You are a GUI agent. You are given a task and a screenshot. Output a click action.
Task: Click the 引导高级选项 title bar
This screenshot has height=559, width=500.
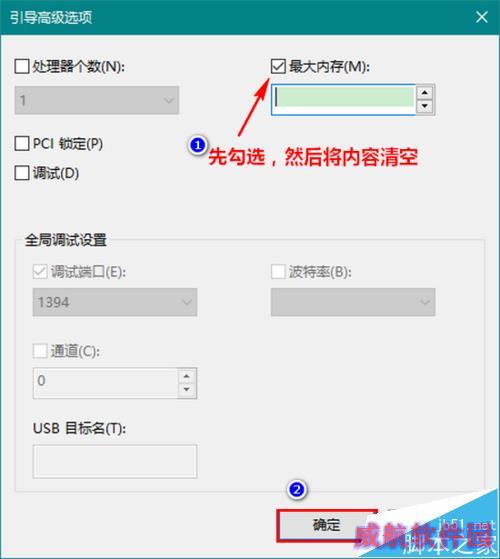pos(250,17)
